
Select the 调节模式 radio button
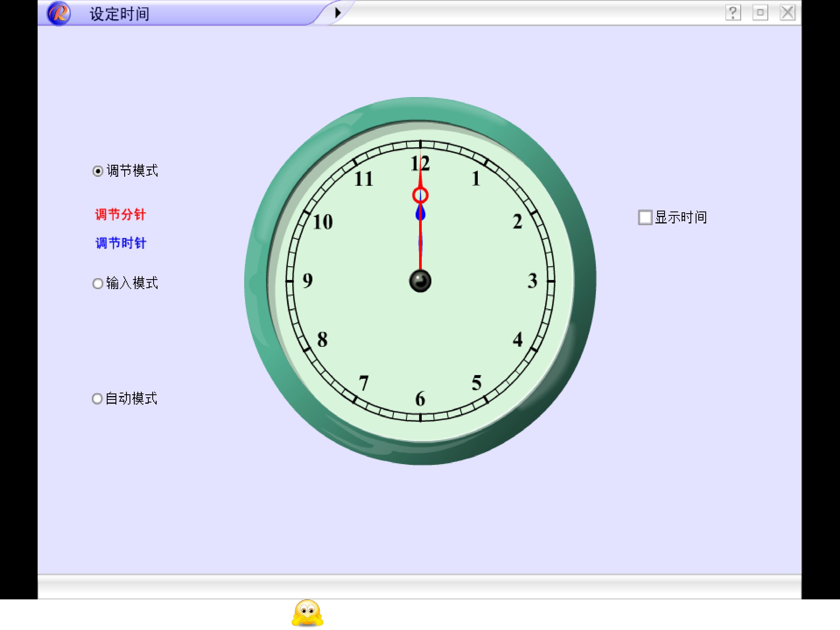(x=98, y=171)
